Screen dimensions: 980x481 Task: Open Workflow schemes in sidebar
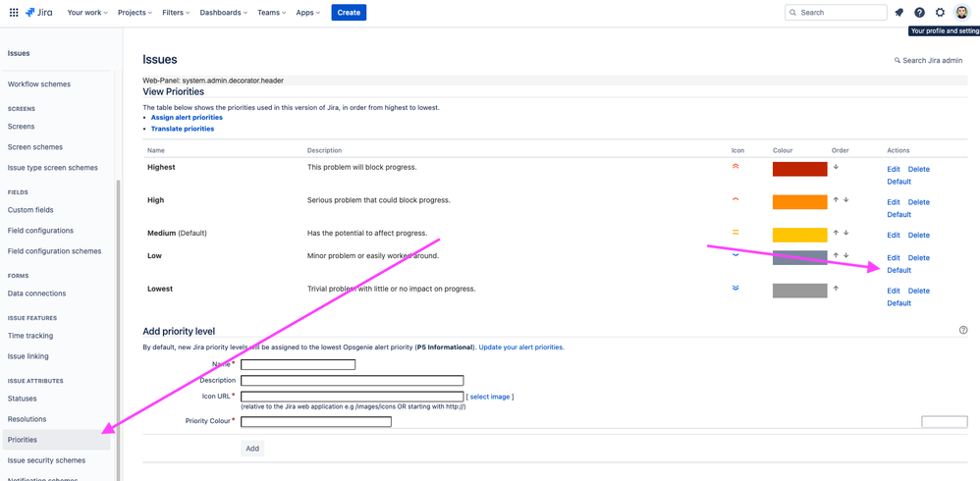click(38, 84)
